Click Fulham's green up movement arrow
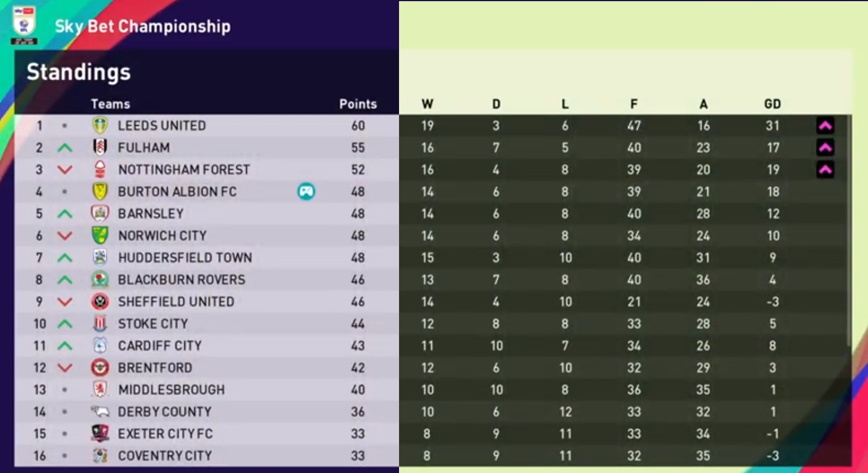The width and height of the screenshot is (868, 473). point(65,148)
